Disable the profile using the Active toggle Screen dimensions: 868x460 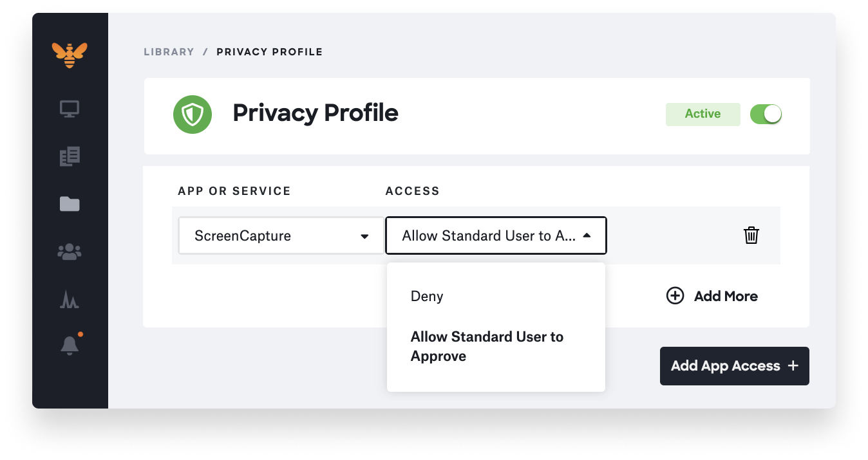coord(766,113)
